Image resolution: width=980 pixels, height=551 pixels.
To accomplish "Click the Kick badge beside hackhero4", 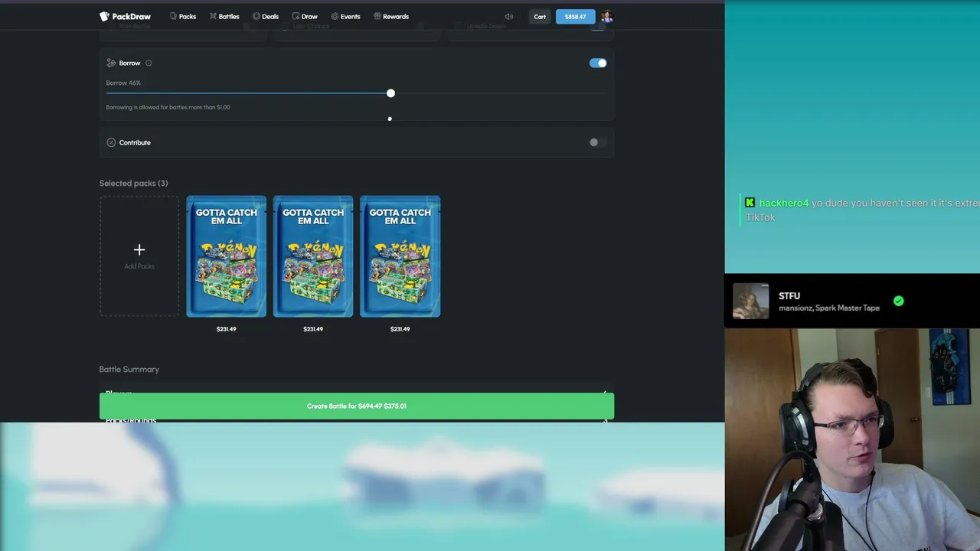I will pos(750,203).
